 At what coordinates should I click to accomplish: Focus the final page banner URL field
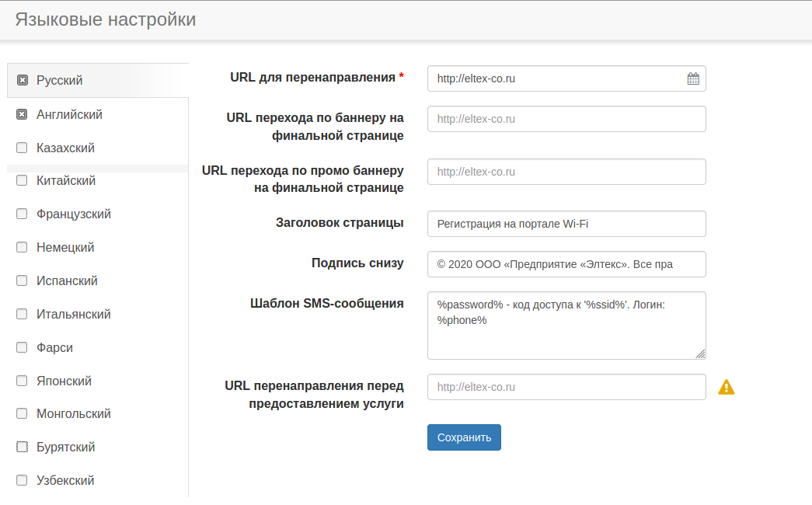click(566, 119)
